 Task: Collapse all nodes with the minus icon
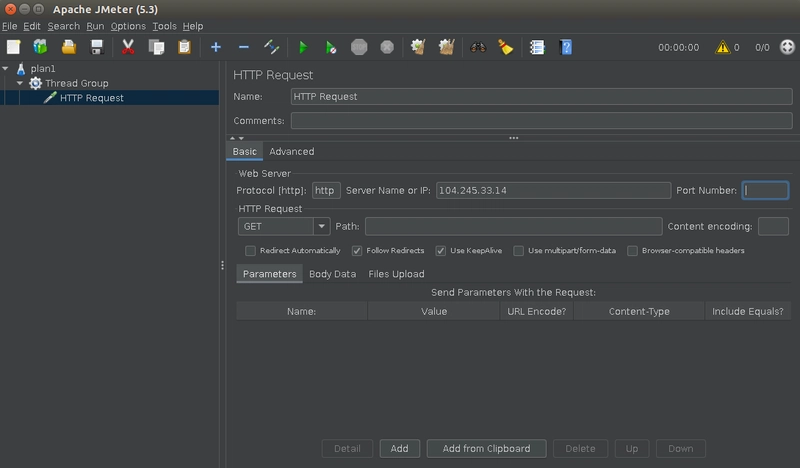[x=244, y=47]
